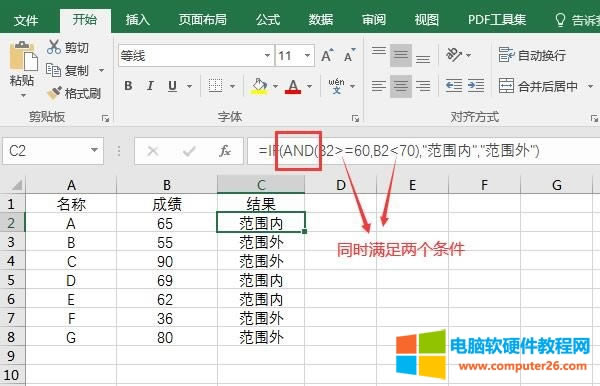Cancel formula entry X button
This screenshot has height=386, width=600.
[x=153, y=151]
